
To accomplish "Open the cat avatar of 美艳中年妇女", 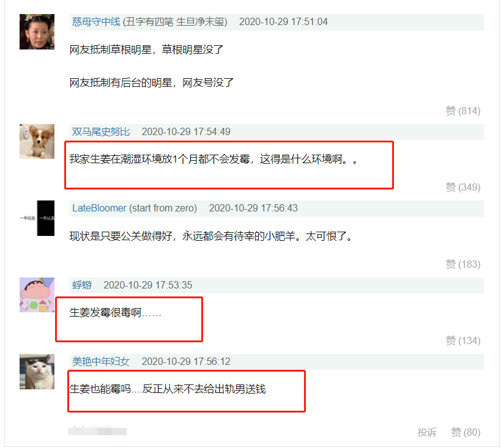I will (x=37, y=372).
